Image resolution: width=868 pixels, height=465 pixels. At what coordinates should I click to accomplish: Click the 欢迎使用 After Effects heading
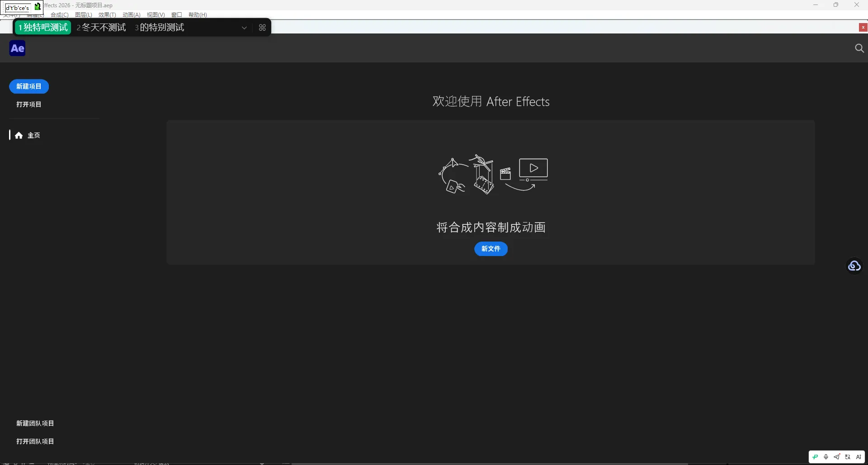coord(491,102)
